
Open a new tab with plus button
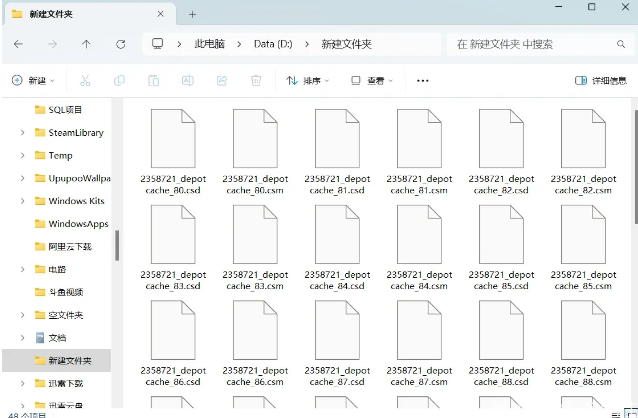pyautogui.click(x=192, y=15)
